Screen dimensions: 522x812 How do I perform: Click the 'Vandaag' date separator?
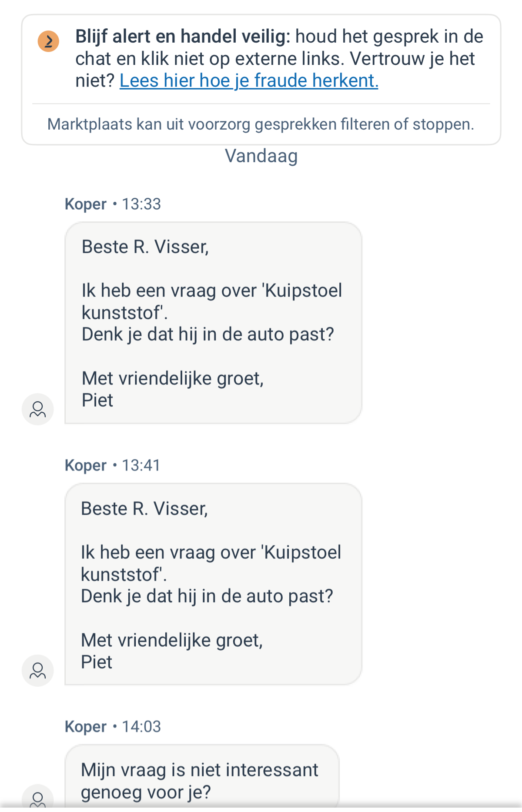click(261, 156)
